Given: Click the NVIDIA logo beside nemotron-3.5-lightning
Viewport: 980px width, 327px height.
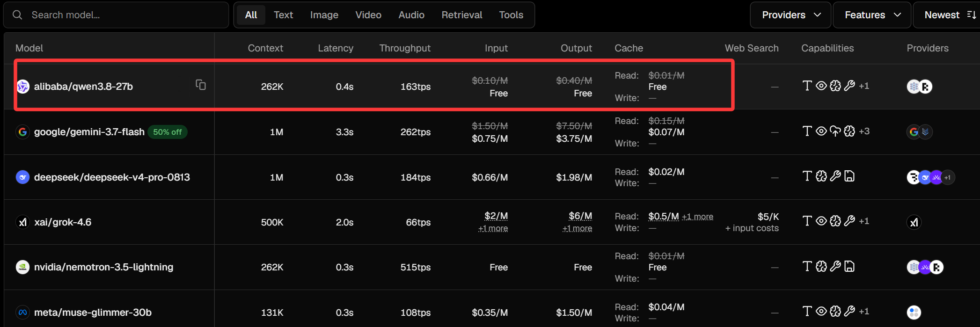Looking at the screenshot, I should point(22,267).
